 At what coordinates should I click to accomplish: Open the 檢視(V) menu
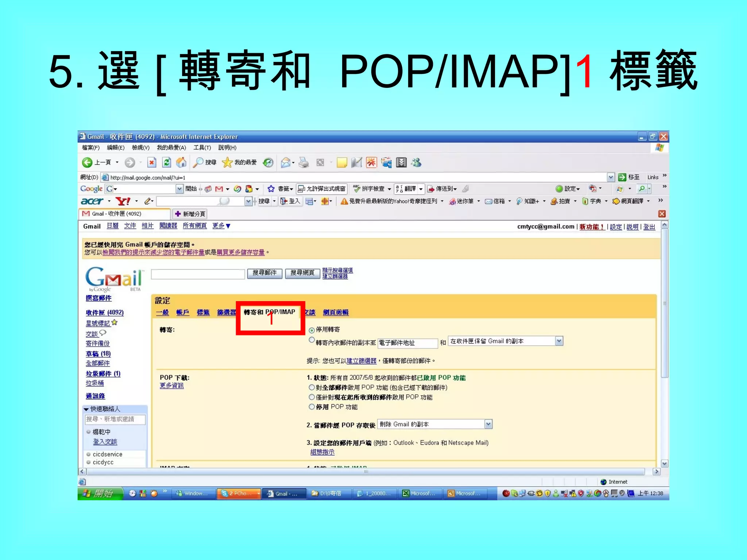pyautogui.click(x=141, y=148)
